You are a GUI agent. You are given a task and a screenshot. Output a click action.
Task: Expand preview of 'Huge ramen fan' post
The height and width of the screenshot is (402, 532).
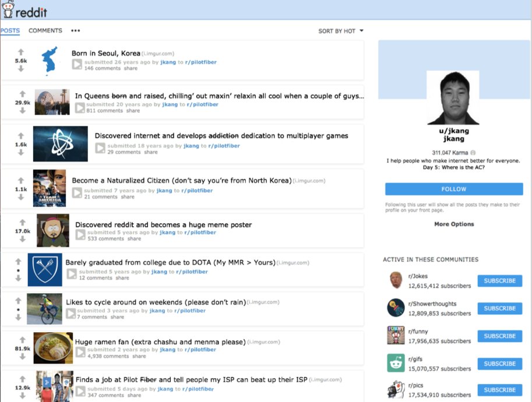80,352
